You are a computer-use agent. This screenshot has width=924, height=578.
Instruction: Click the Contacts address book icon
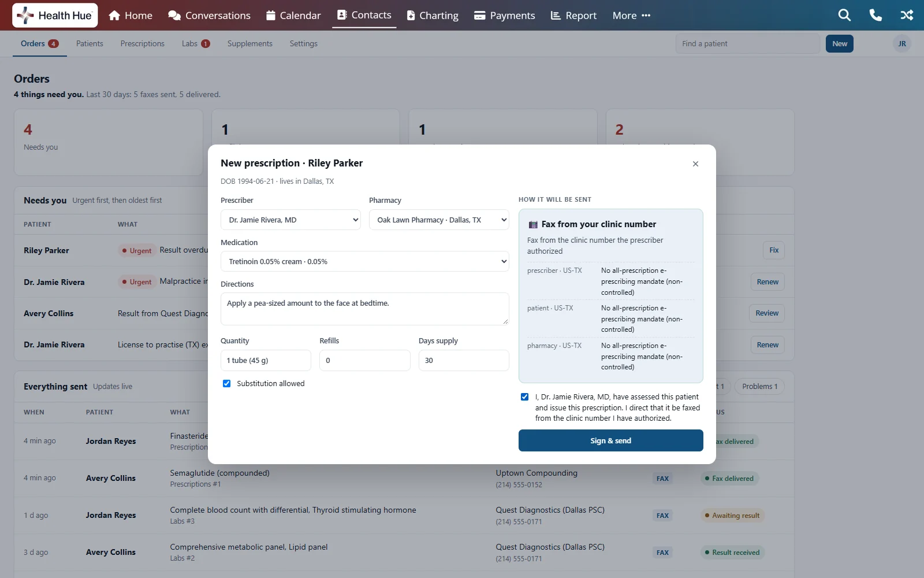[x=342, y=15]
